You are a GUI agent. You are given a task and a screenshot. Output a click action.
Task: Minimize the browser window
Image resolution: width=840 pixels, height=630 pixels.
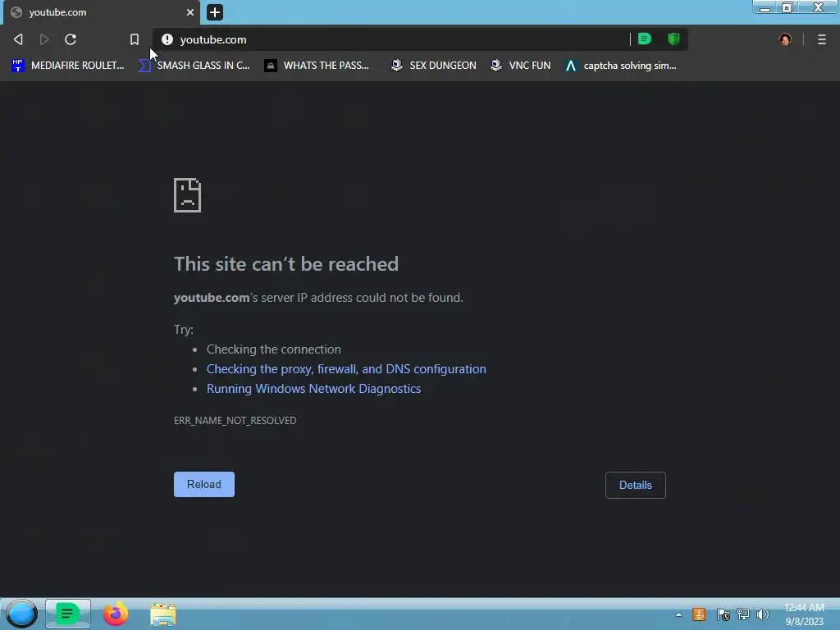tap(765, 7)
